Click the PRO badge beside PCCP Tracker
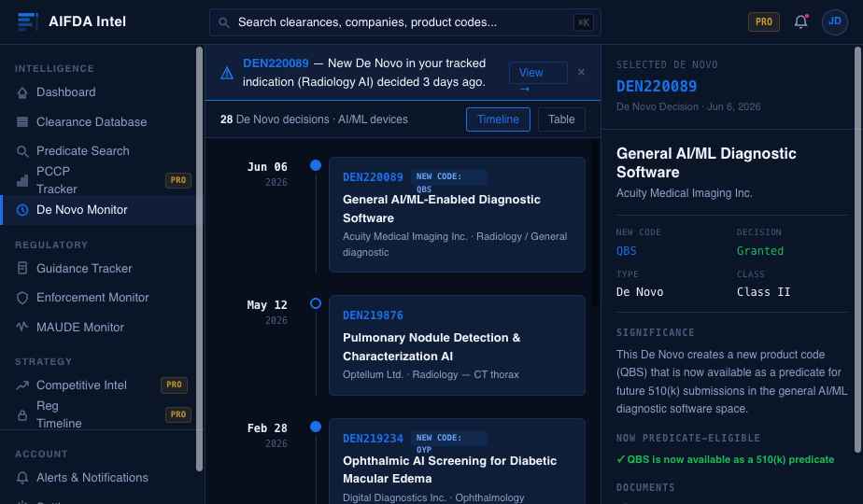Image resolution: width=863 pixels, height=504 pixels. pos(177,180)
